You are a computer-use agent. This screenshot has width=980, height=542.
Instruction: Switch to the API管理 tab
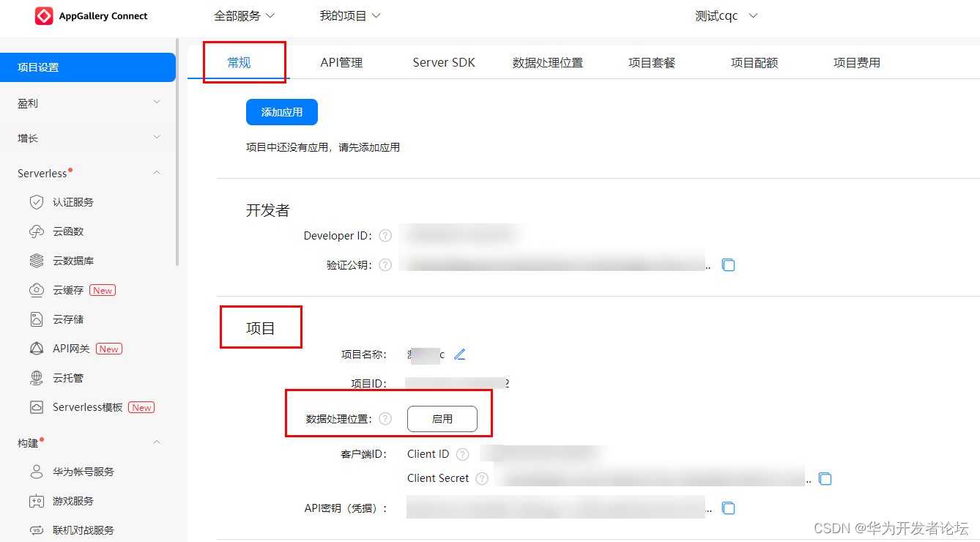[x=341, y=63]
